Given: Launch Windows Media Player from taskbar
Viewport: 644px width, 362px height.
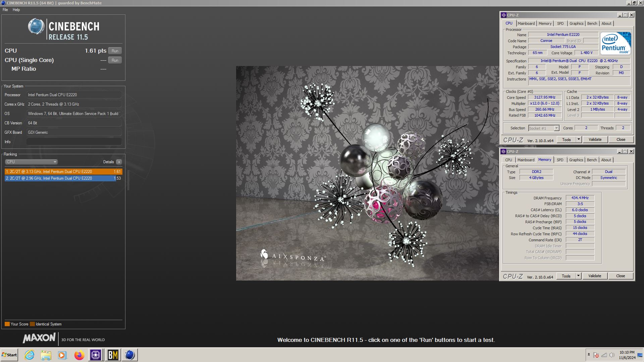Looking at the screenshot, I should [x=62, y=355].
